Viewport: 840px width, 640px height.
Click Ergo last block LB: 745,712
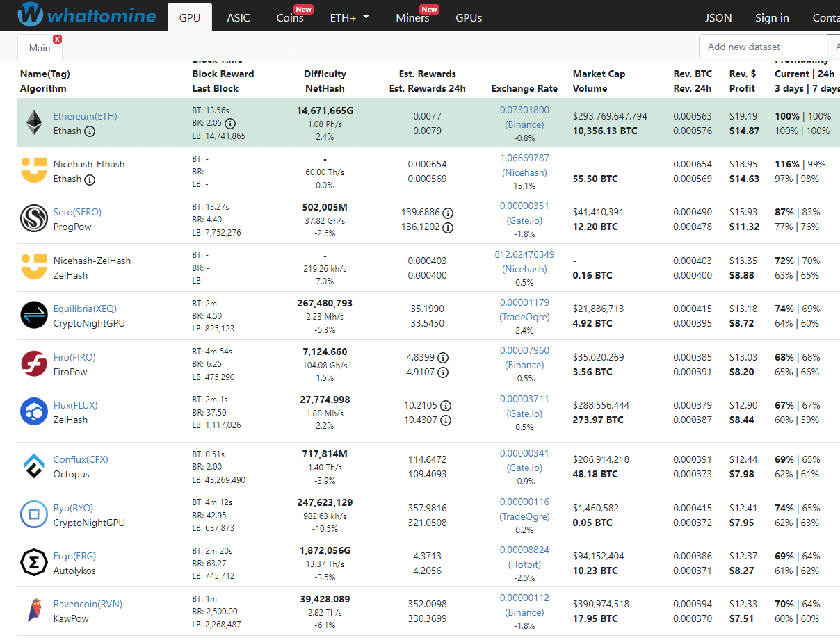(213, 576)
